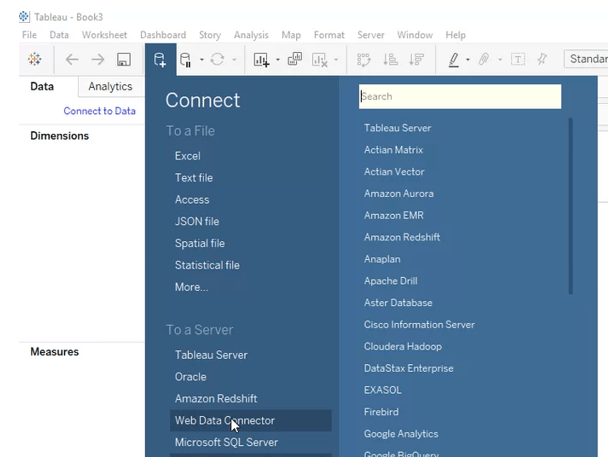608x465 pixels.
Task: Select Amazon Redshift under To a Server
Action: click(216, 399)
